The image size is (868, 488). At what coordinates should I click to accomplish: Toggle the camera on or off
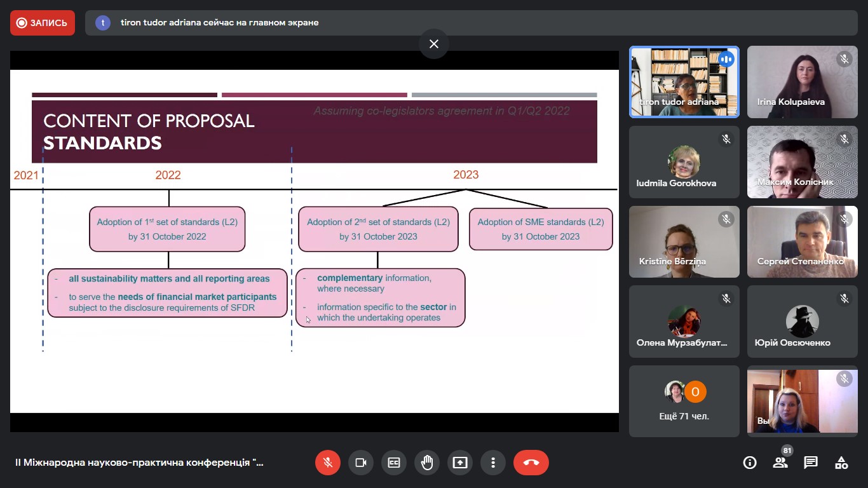pos(361,463)
